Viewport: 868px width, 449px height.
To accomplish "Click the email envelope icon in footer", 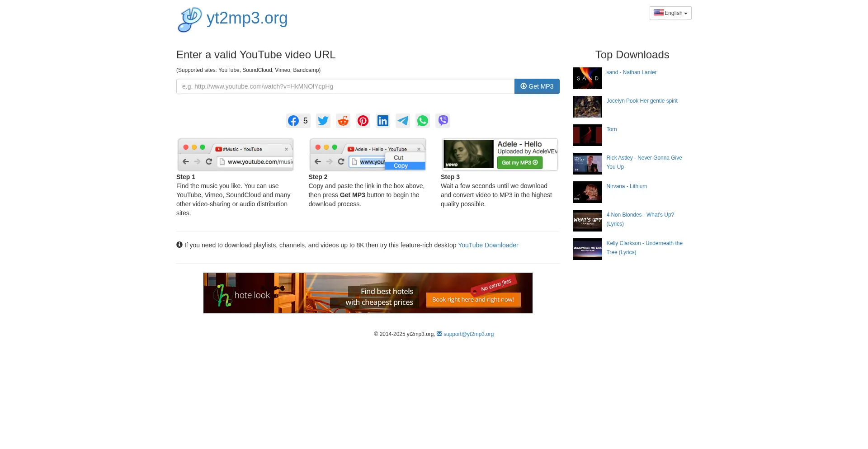I will tap(439, 334).
